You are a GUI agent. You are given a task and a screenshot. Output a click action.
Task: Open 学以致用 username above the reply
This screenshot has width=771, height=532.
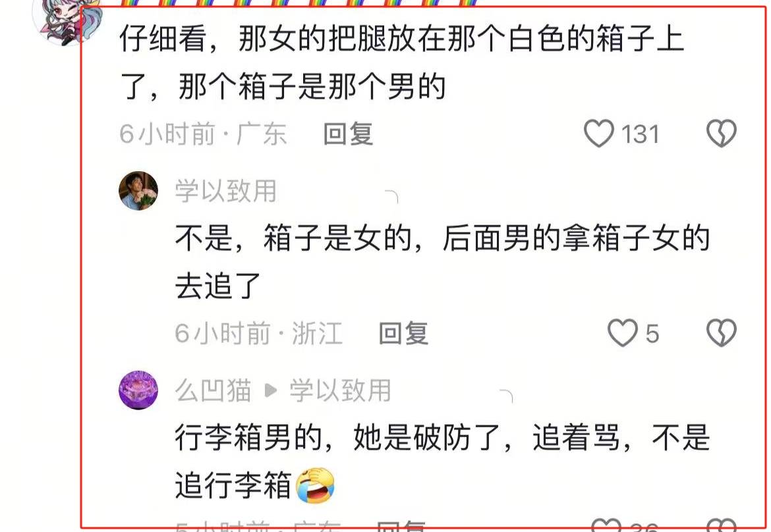click(226, 190)
